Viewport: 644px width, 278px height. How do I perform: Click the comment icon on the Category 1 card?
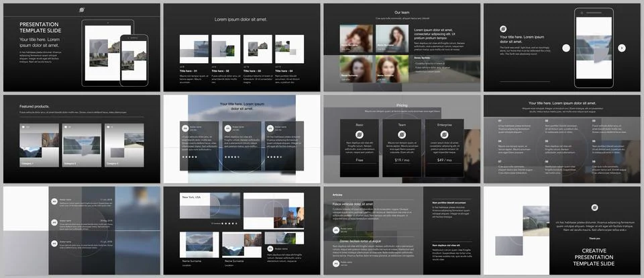point(23,128)
